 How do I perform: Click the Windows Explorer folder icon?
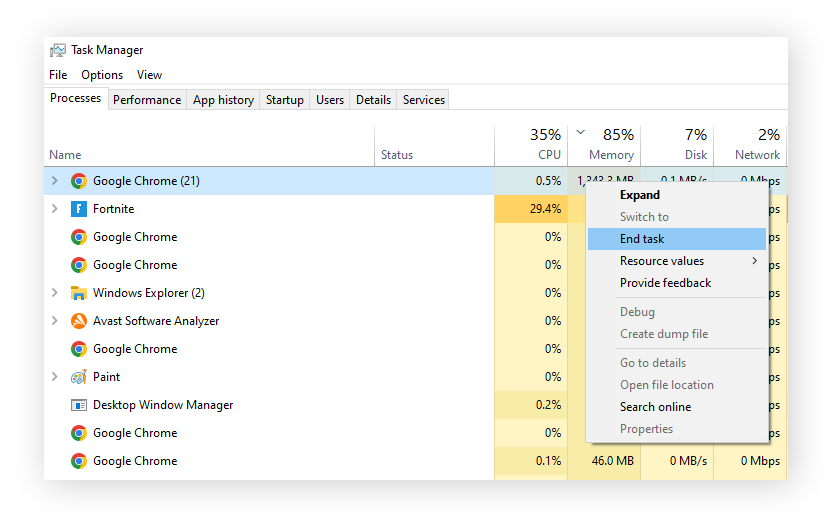(79, 293)
